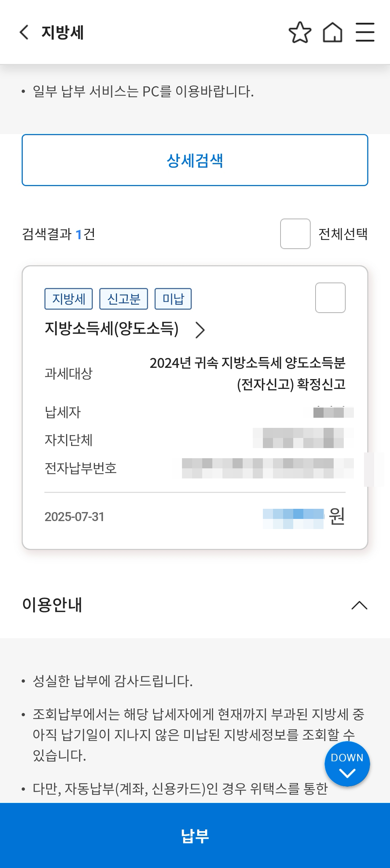Tap the 이용안내 heading
The height and width of the screenshot is (868, 390).
coord(52,605)
